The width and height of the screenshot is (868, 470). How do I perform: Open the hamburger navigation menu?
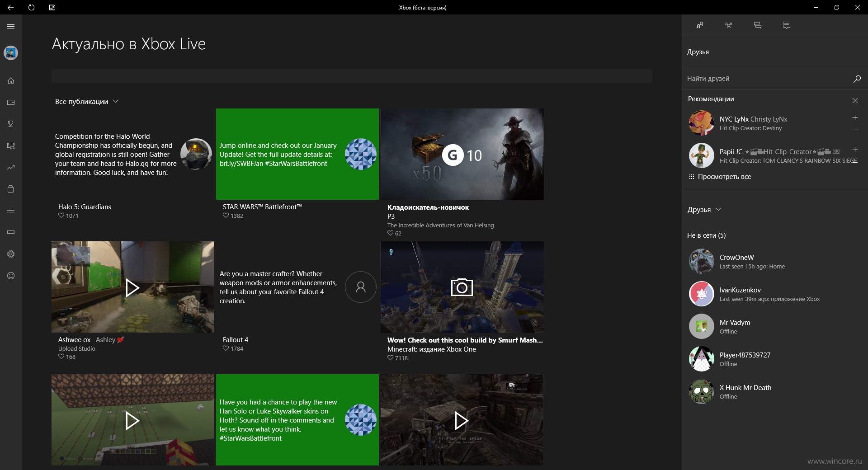point(11,26)
